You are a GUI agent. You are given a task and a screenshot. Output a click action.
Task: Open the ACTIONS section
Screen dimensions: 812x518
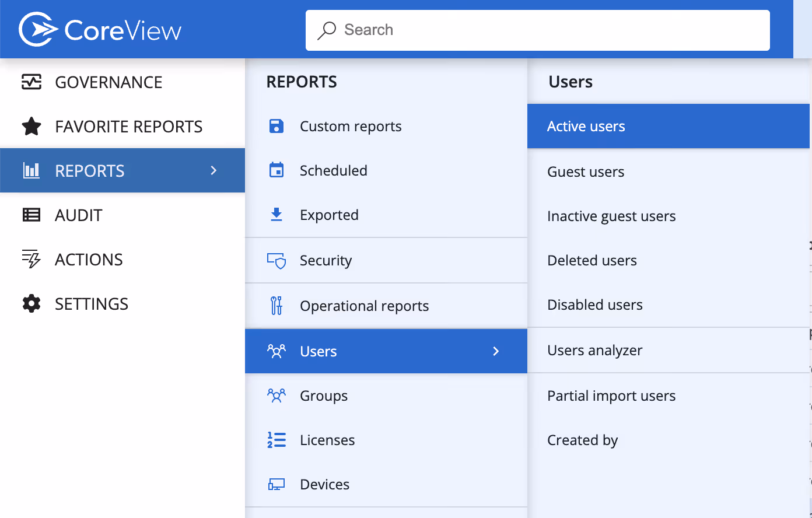123,260
